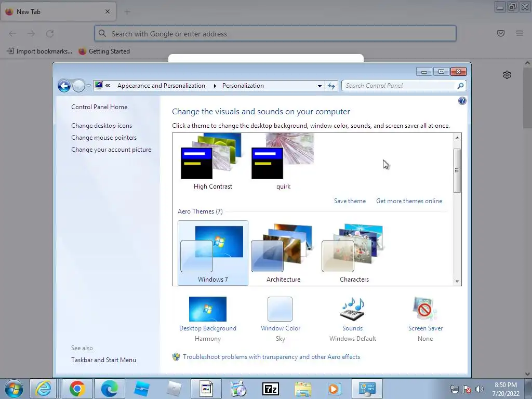
Task: Click Import bookmarks toolbar item
Action: 39,51
